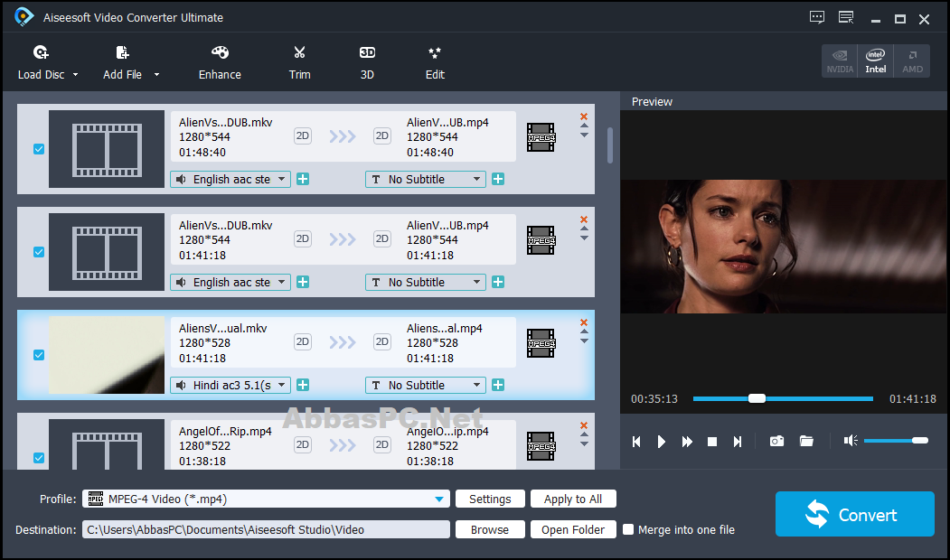The image size is (950, 560).
Task: Mute the preview audio
Action: pos(851,441)
